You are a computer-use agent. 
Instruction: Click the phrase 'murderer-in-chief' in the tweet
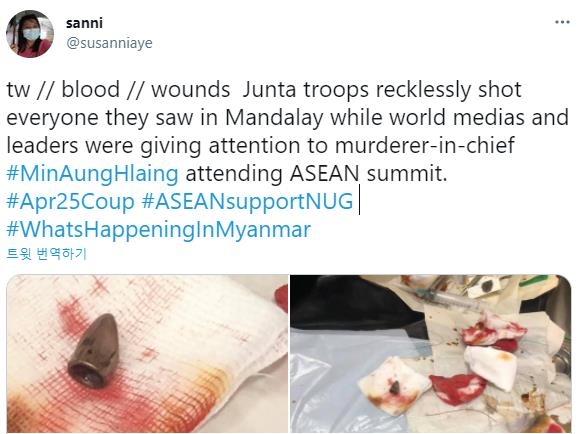coord(425,146)
